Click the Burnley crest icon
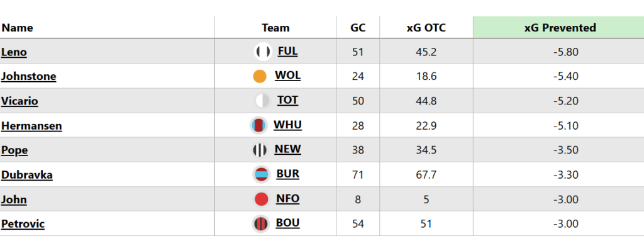This screenshot has height=236, width=644. click(261, 175)
